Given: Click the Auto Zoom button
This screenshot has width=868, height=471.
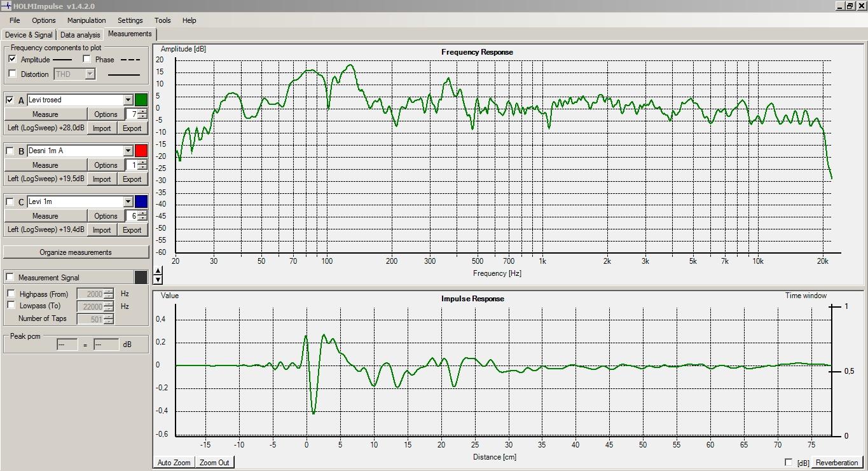Looking at the screenshot, I should coord(174,463).
